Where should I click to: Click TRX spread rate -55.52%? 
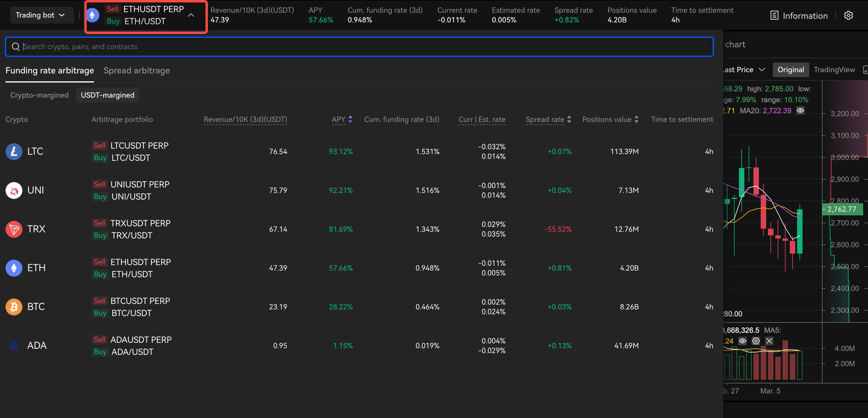558,229
